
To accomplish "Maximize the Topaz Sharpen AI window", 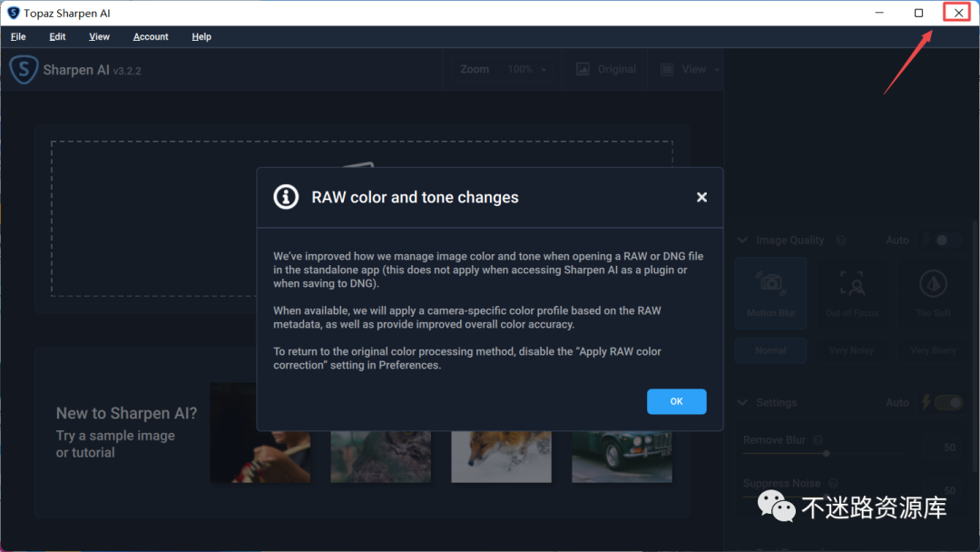I will coord(918,13).
